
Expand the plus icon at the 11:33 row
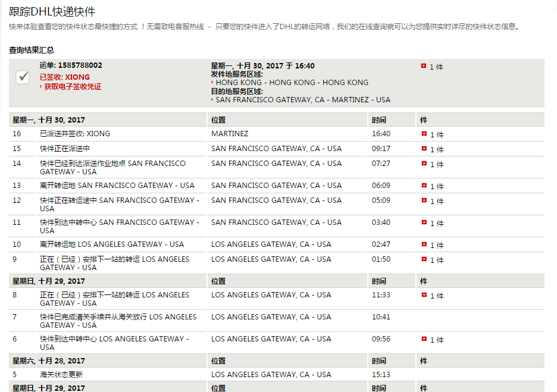click(x=424, y=294)
